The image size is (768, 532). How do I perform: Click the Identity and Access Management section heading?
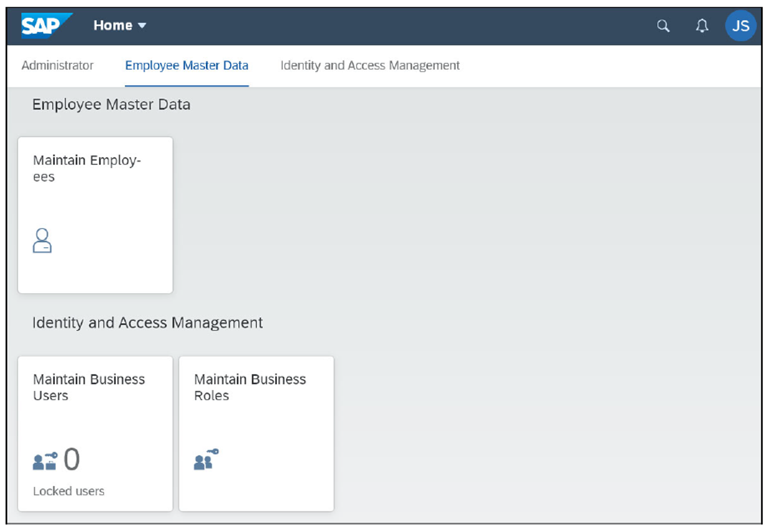tap(147, 323)
